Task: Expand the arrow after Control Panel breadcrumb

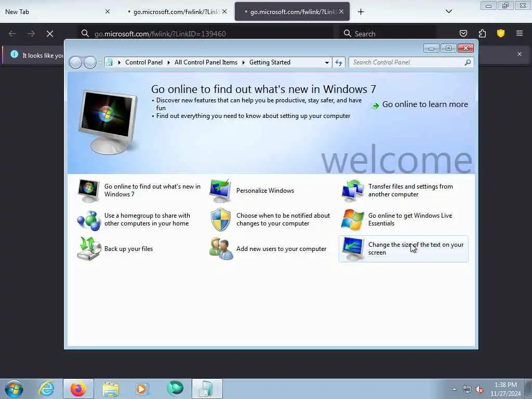Action: pyautogui.click(x=169, y=62)
